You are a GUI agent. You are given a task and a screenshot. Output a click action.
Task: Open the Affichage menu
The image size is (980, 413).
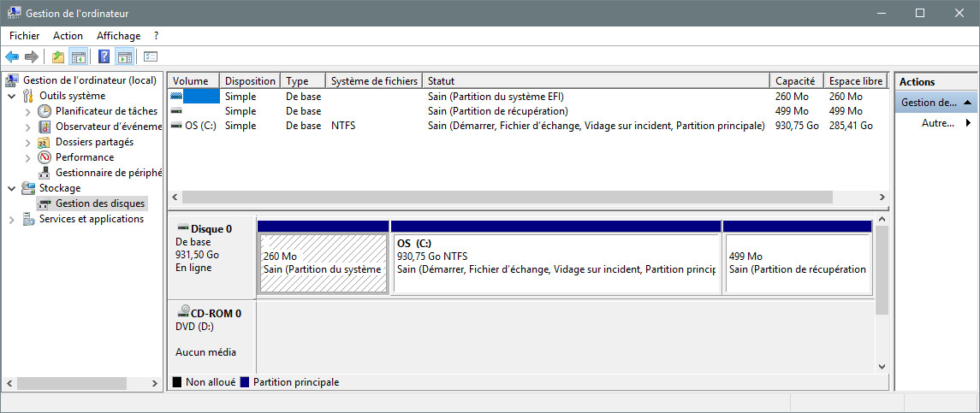pyautogui.click(x=119, y=36)
